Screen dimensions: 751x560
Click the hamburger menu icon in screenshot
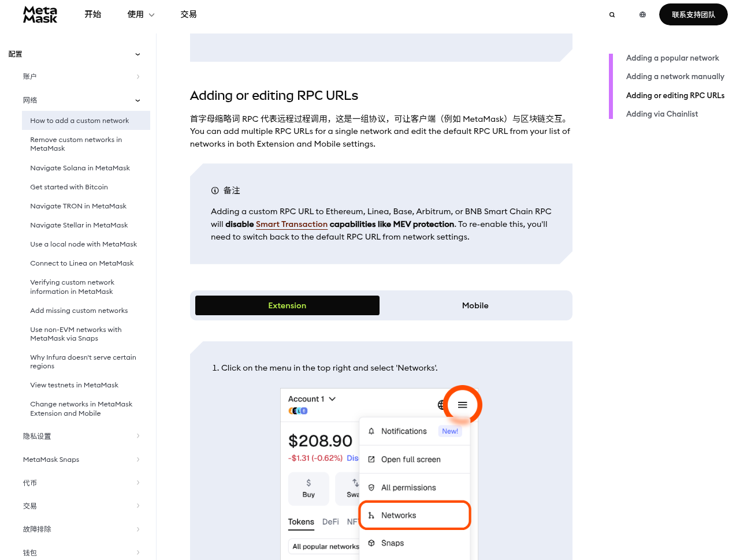pos(463,405)
